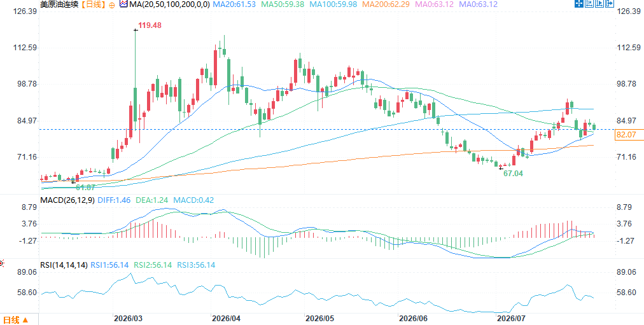Click the small red icon on left edge

pyautogui.click(x=1, y=263)
